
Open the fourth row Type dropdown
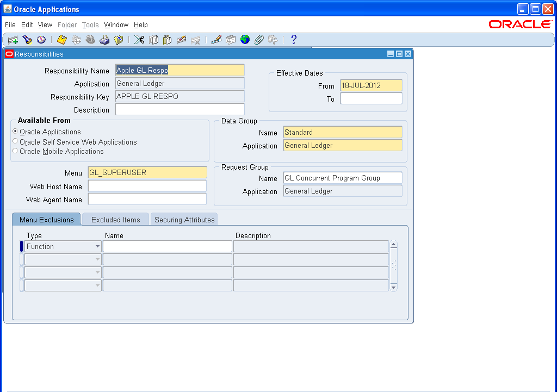click(97, 285)
